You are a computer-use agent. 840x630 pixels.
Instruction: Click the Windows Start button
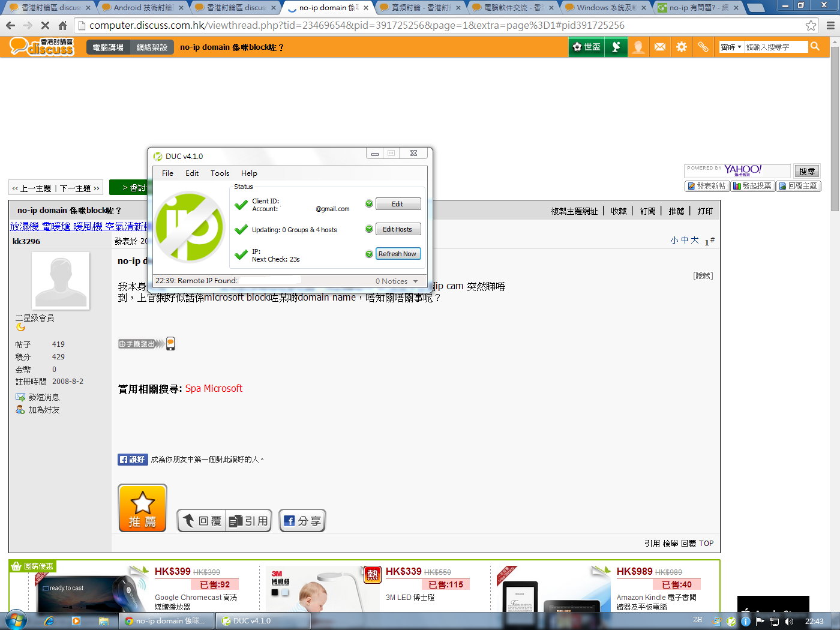[x=16, y=620]
